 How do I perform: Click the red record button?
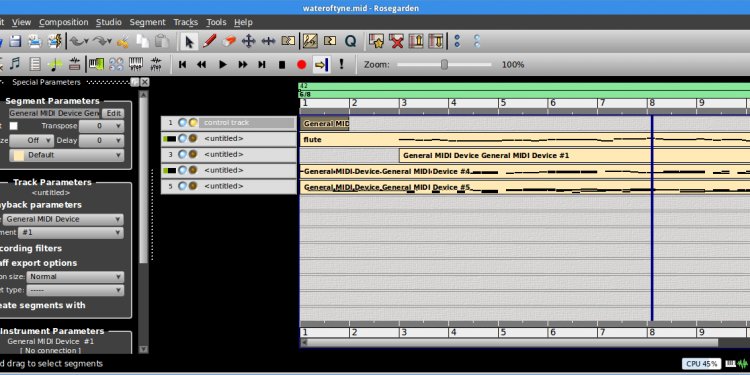pyautogui.click(x=301, y=64)
